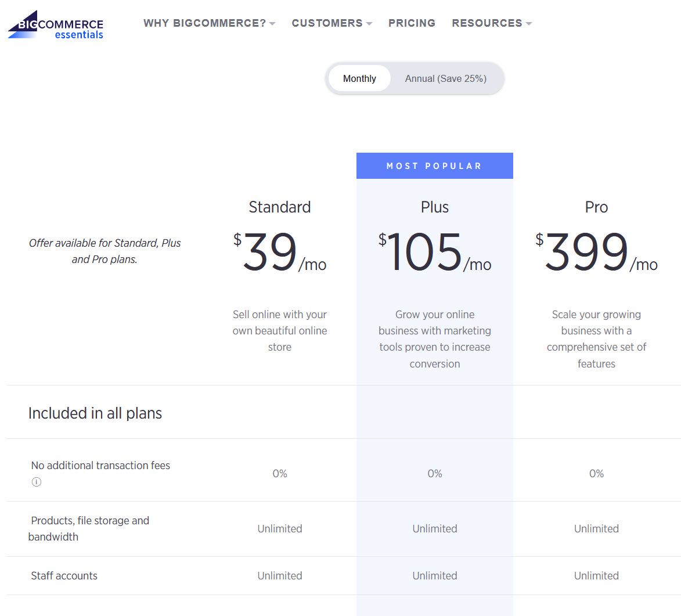The width and height of the screenshot is (681, 616).
Task: Click the Plus plan 0% fee value
Action: [x=435, y=474]
